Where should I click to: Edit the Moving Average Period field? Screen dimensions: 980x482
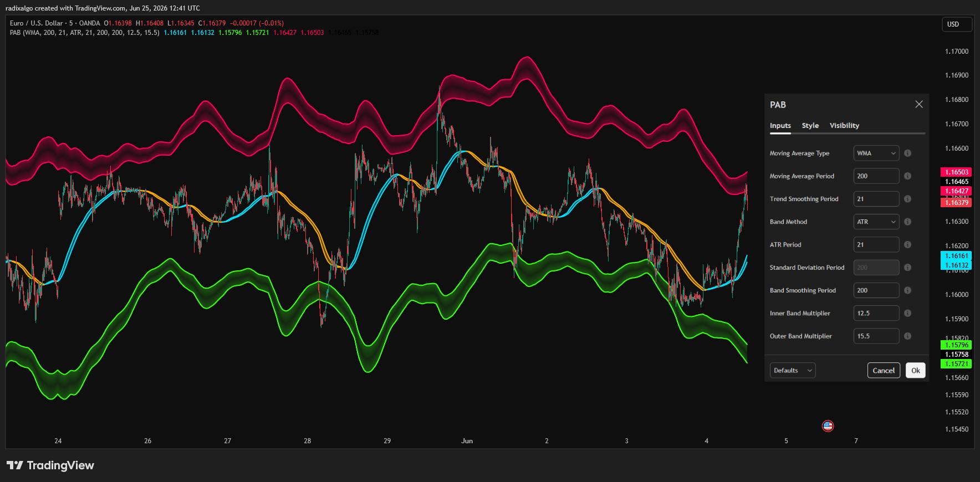[876, 176]
